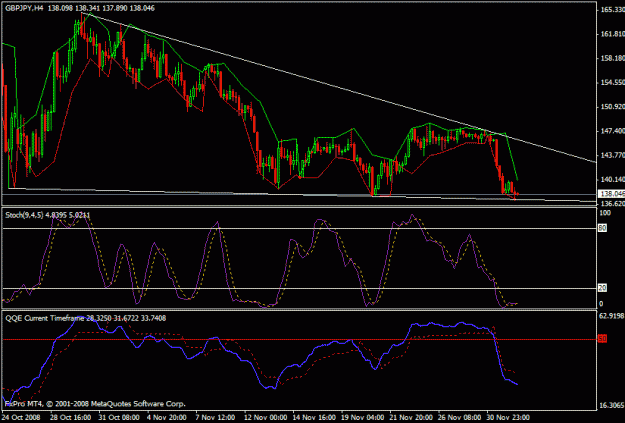
Task: Click the 21 Nov 20:00 time label
Action: [411, 418]
